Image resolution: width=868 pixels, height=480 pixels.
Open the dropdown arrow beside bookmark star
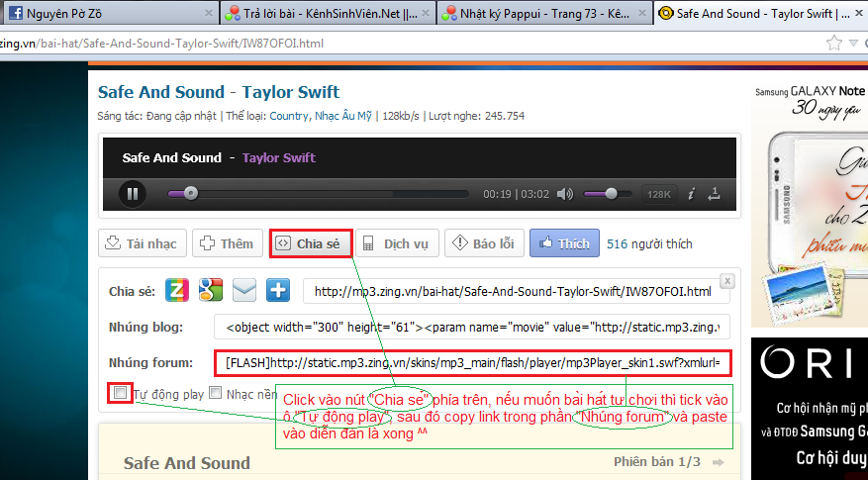[x=853, y=44]
